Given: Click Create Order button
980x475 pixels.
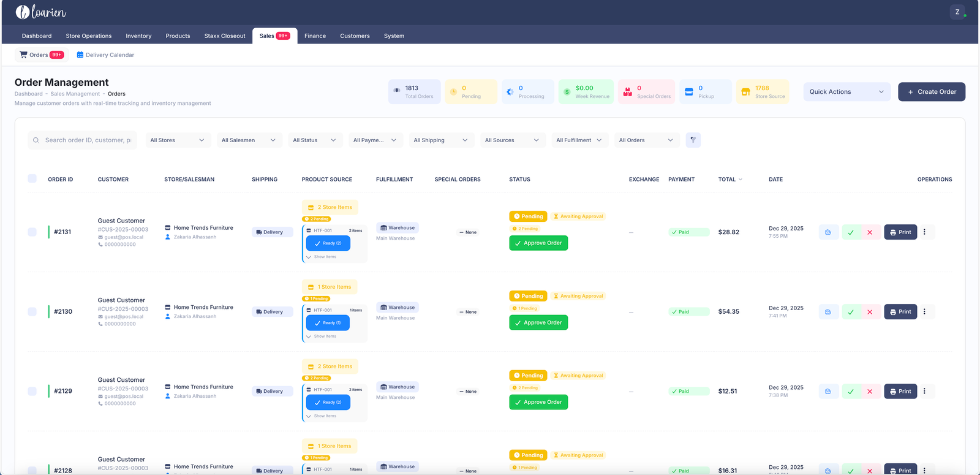Looking at the screenshot, I should click(932, 92).
